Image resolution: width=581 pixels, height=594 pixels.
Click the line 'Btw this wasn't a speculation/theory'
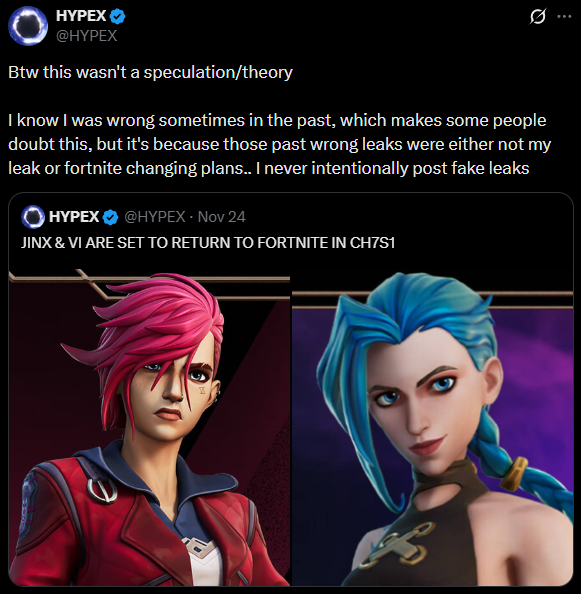[150, 72]
